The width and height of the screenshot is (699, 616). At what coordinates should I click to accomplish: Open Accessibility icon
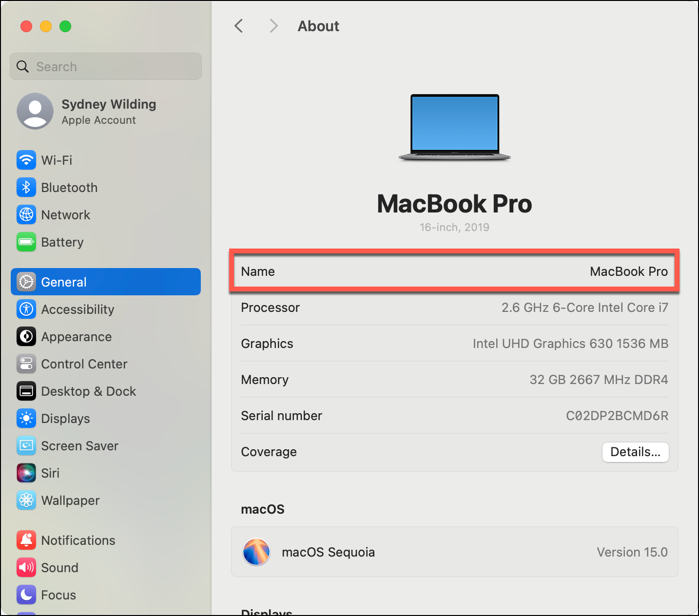26,309
